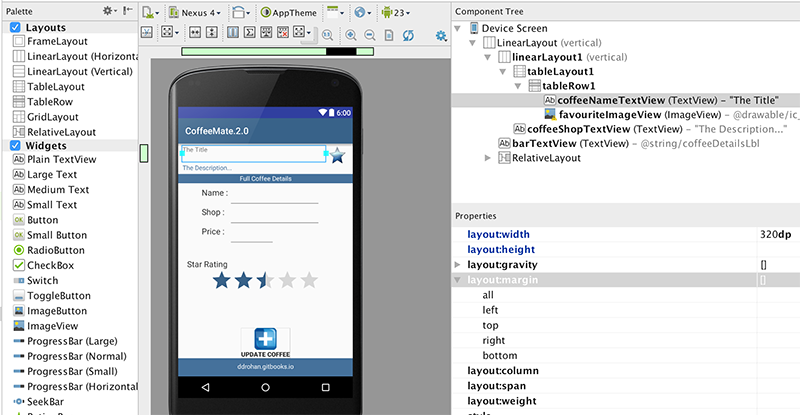800x415 pixels.
Task: Zoom in on the layout preview
Action: pos(351,35)
